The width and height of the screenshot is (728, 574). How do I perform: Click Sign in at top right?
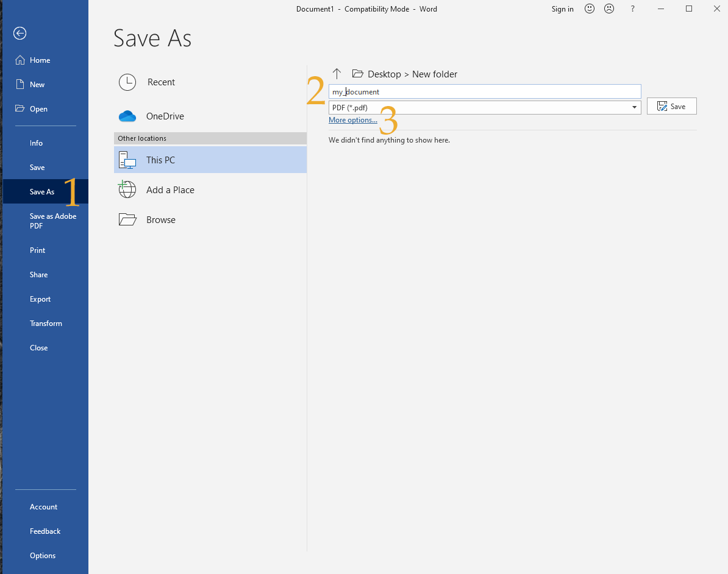tap(562, 9)
